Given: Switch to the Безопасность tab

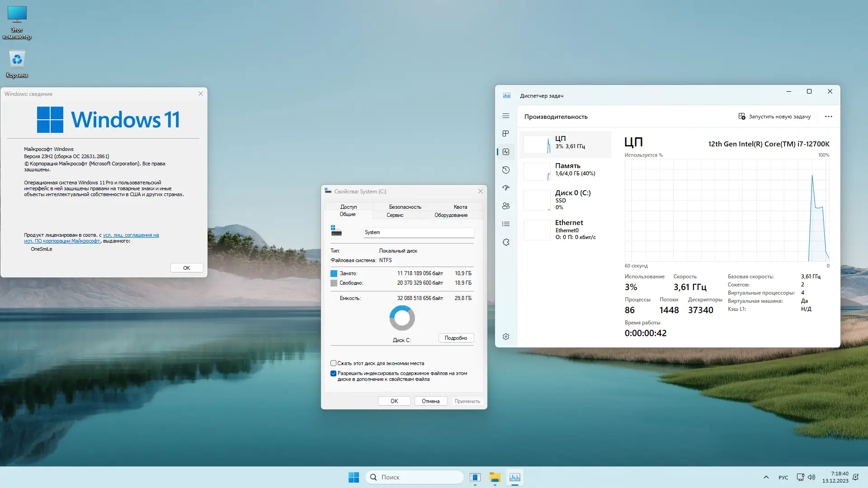Looking at the screenshot, I should click(405, 207).
